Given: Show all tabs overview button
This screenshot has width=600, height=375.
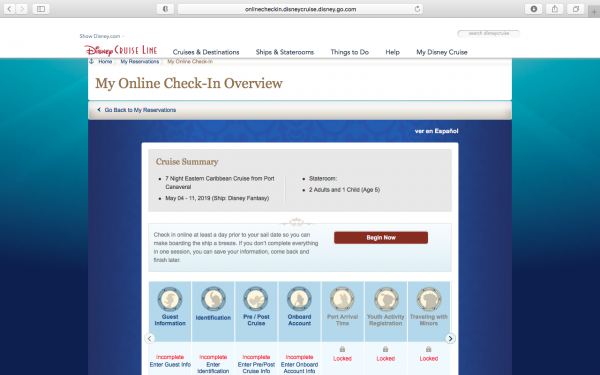Looking at the screenshot, I should tap(576, 9).
